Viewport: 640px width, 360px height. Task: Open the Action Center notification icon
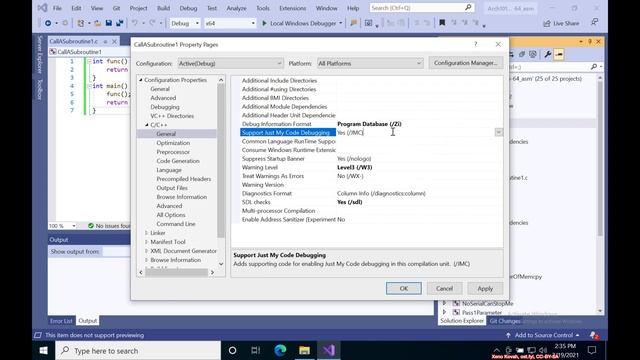point(592,350)
